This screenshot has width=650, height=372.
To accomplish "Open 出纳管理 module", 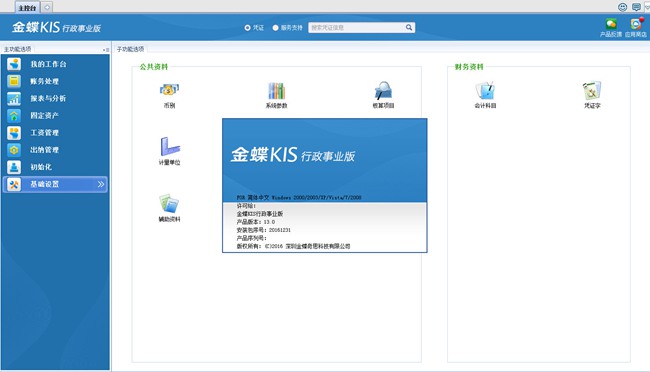I will point(55,150).
